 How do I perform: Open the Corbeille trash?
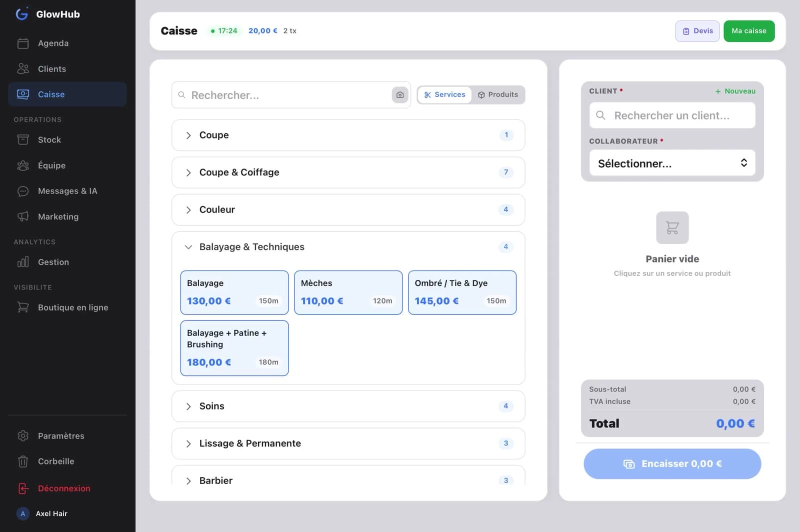[x=67, y=461]
